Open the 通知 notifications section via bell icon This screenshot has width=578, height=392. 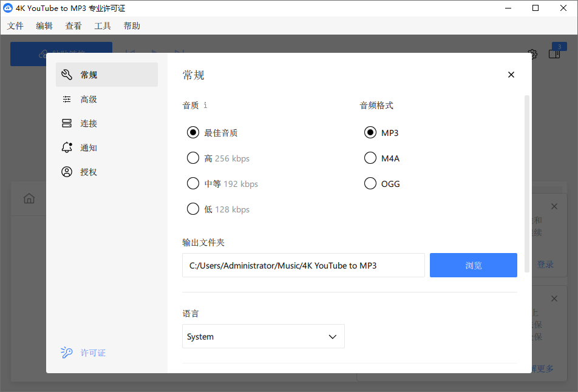[88, 147]
